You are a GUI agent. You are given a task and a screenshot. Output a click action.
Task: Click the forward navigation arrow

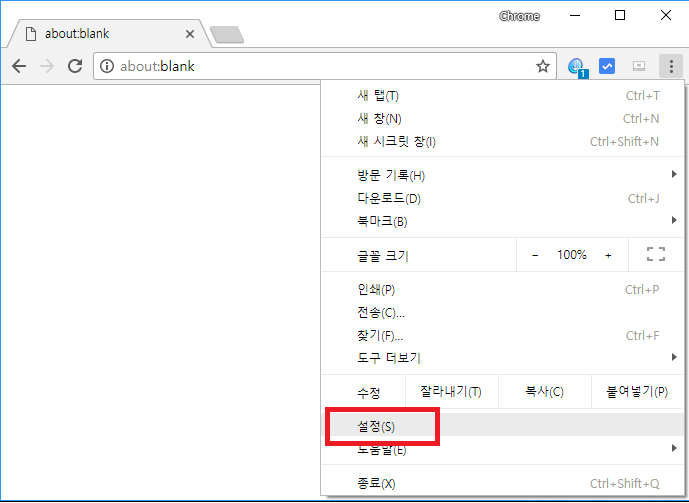point(47,66)
